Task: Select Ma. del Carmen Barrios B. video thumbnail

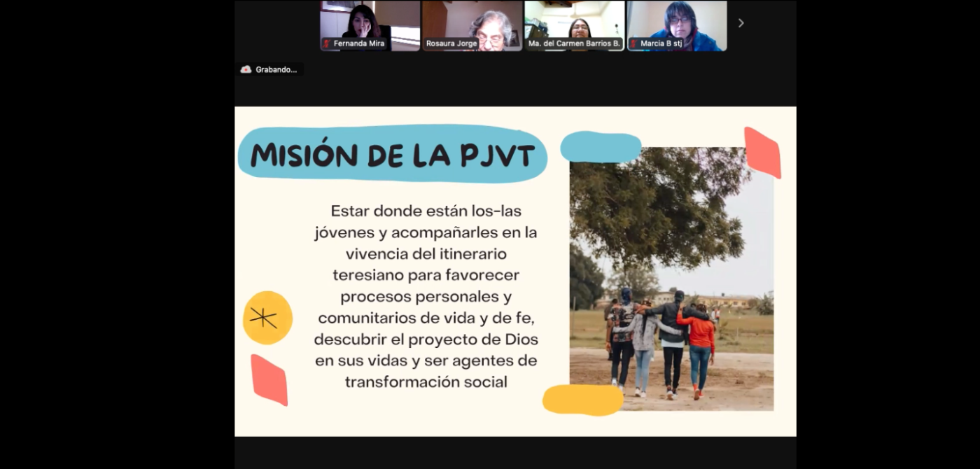Action: coord(574,21)
